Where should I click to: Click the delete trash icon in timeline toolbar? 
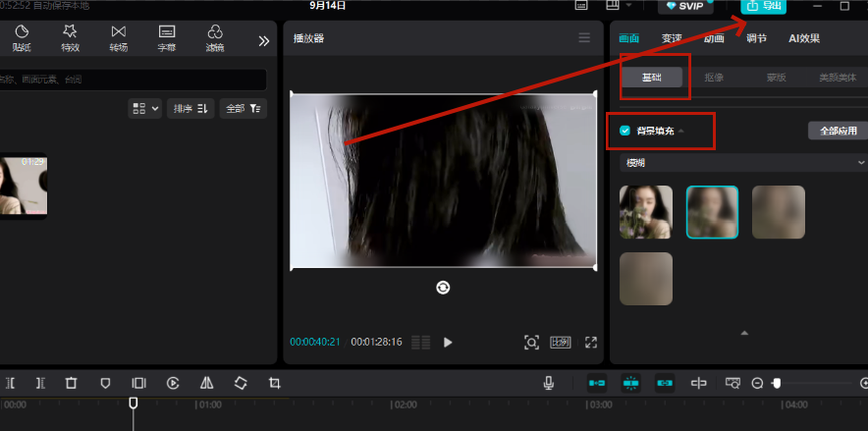click(71, 383)
